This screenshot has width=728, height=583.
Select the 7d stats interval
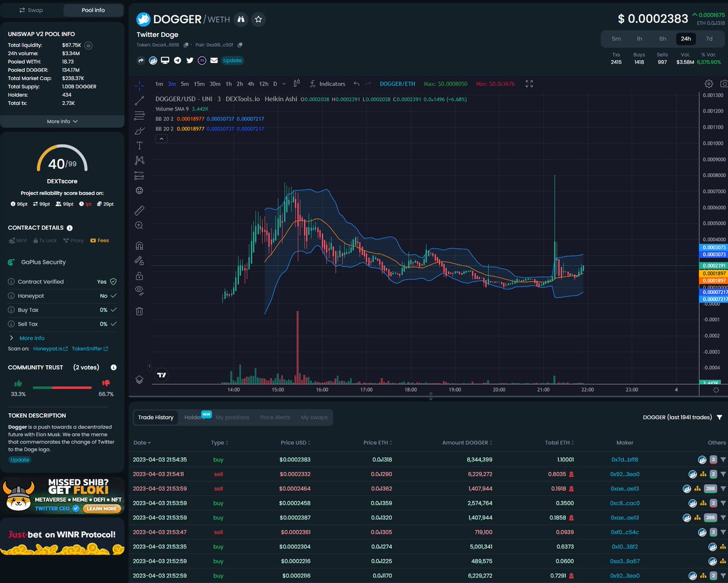coord(709,39)
